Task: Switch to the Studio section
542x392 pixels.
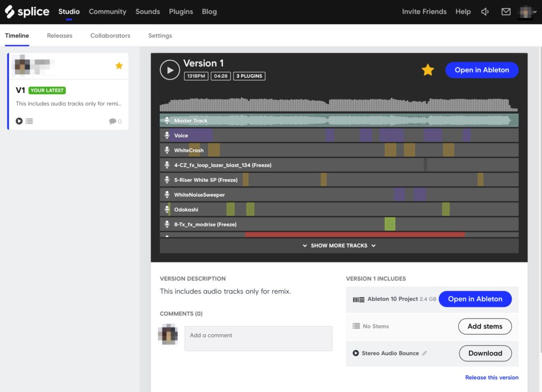Action: pyautogui.click(x=69, y=12)
